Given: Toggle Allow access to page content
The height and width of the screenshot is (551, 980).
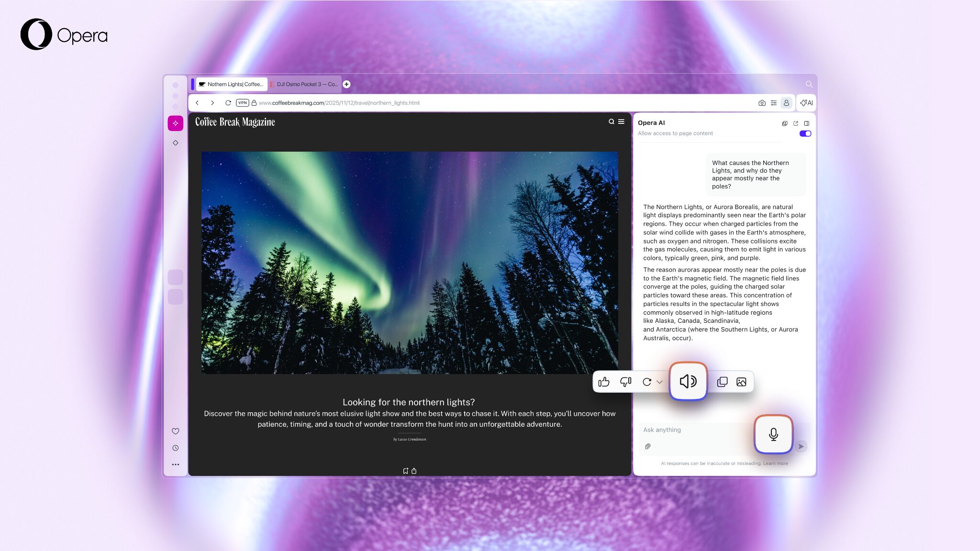Looking at the screenshot, I should tap(805, 133).
